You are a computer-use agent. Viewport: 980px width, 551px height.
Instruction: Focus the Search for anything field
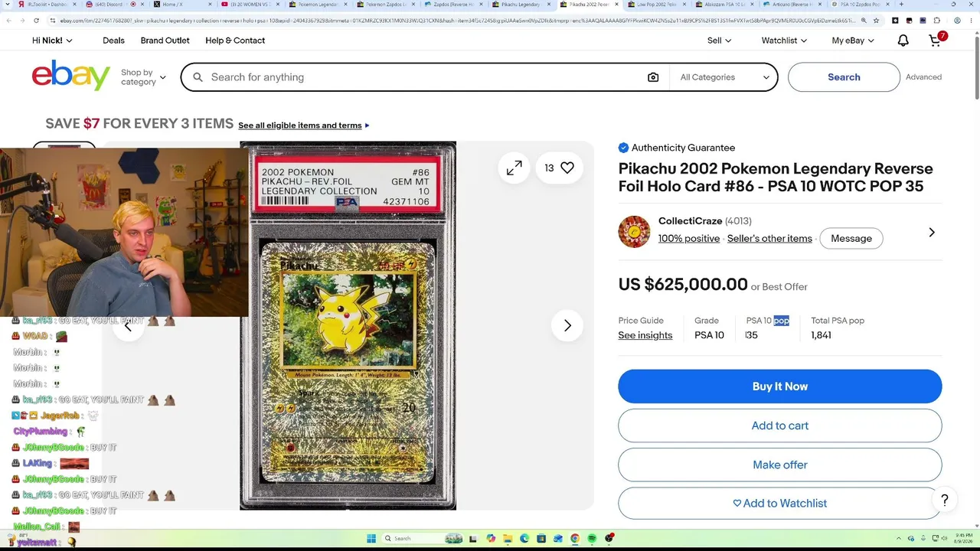point(425,77)
